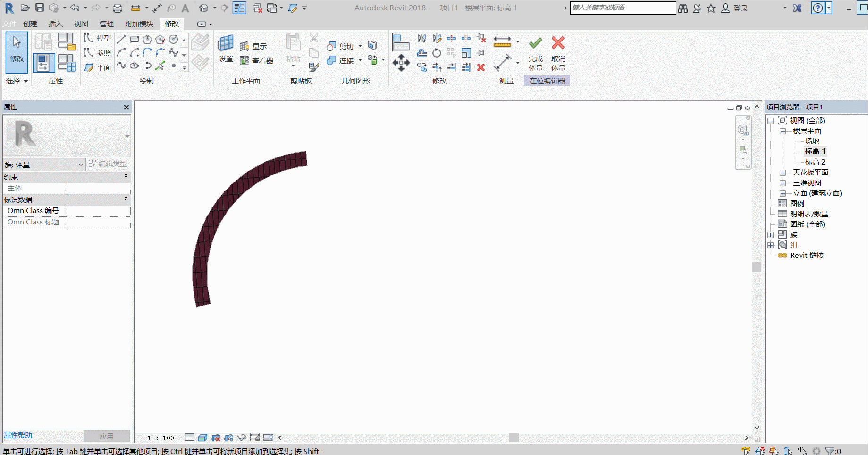Open the 插入 ribbon tab
This screenshot has height=455, width=868.
[55, 24]
